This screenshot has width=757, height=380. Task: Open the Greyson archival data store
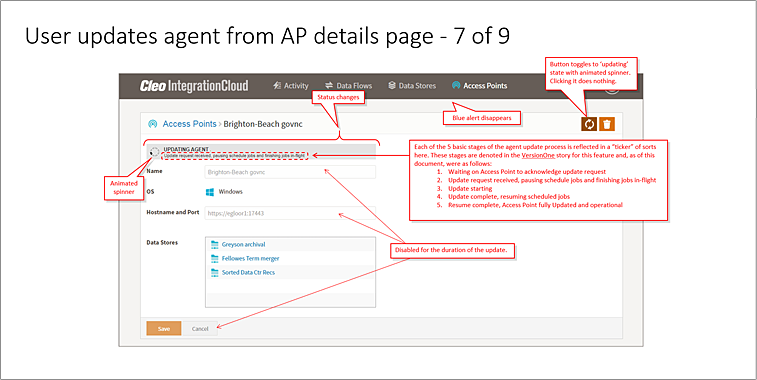click(x=243, y=244)
